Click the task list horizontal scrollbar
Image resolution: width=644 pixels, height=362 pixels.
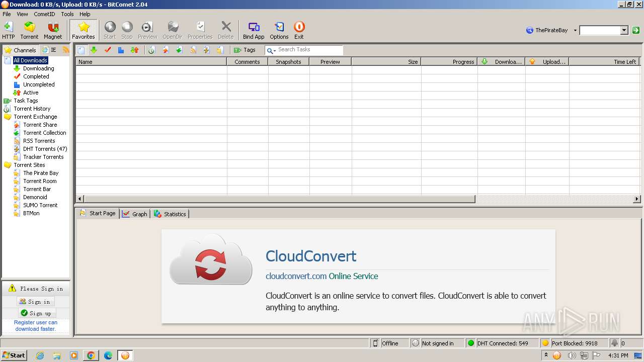click(279, 199)
